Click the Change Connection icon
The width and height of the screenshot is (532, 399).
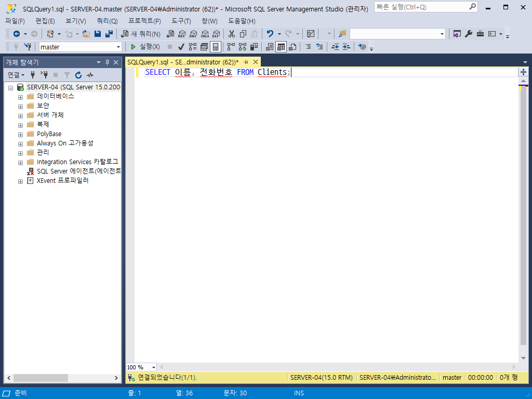pos(28,47)
